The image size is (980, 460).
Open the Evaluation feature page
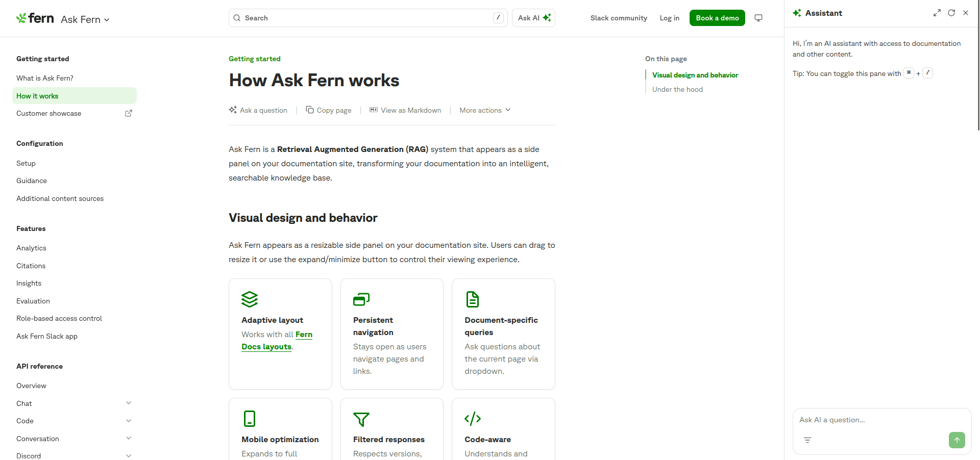pos(33,301)
